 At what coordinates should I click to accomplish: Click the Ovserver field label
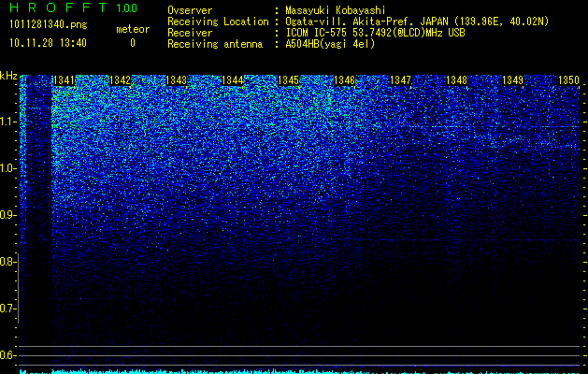pyautogui.click(x=190, y=10)
